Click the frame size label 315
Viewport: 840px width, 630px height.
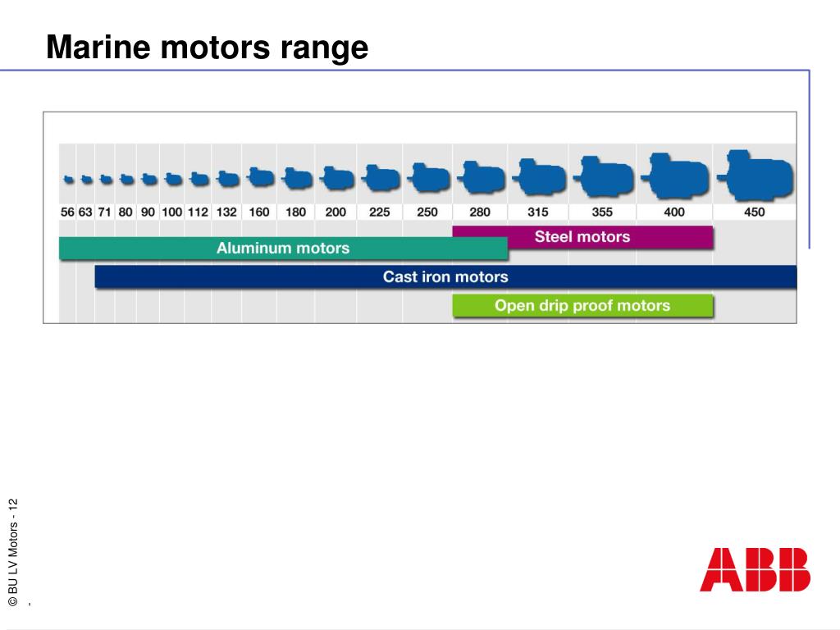(538, 212)
